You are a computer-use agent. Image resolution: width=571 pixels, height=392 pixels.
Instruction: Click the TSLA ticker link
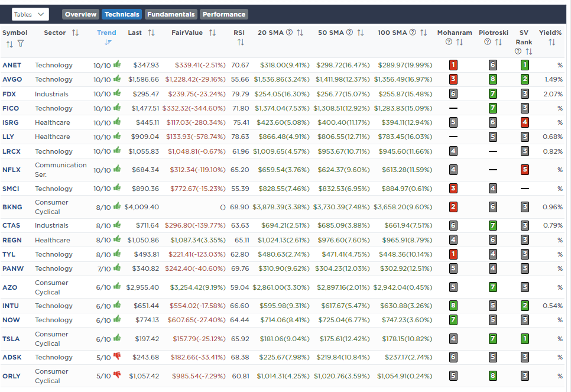11,339
